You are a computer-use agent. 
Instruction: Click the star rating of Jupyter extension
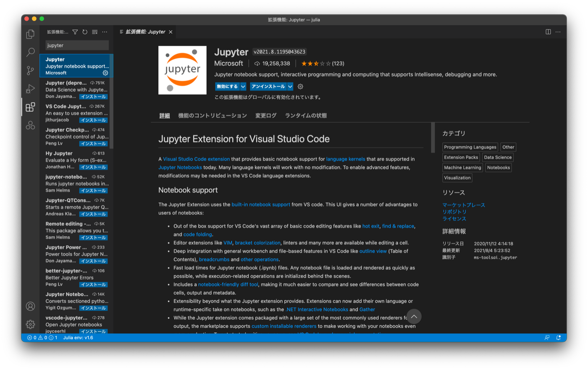[x=316, y=63]
